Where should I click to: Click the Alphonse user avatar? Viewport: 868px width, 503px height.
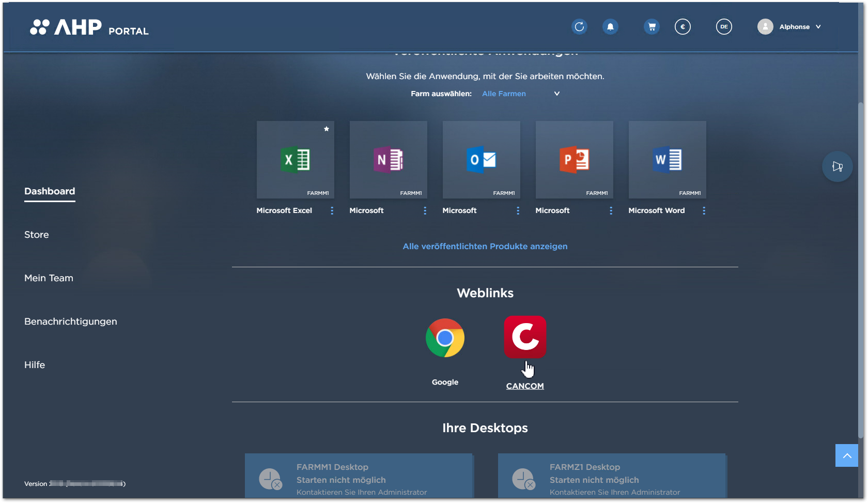pos(765,27)
